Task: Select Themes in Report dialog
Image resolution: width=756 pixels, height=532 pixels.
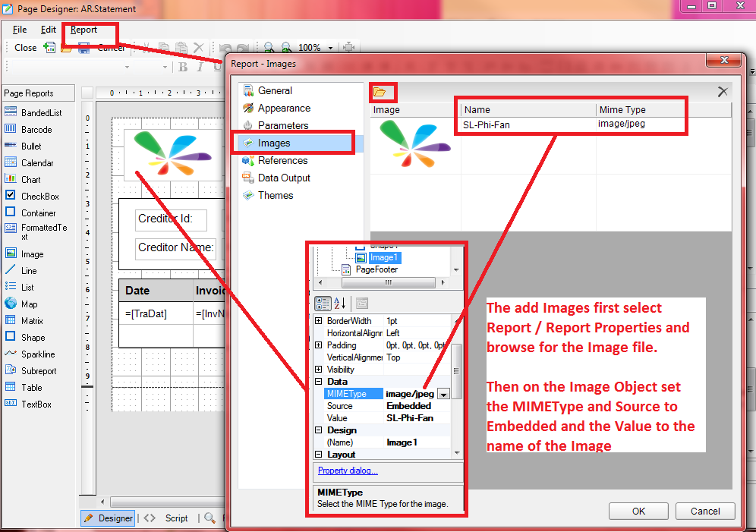Action: (x=268, y=195)
